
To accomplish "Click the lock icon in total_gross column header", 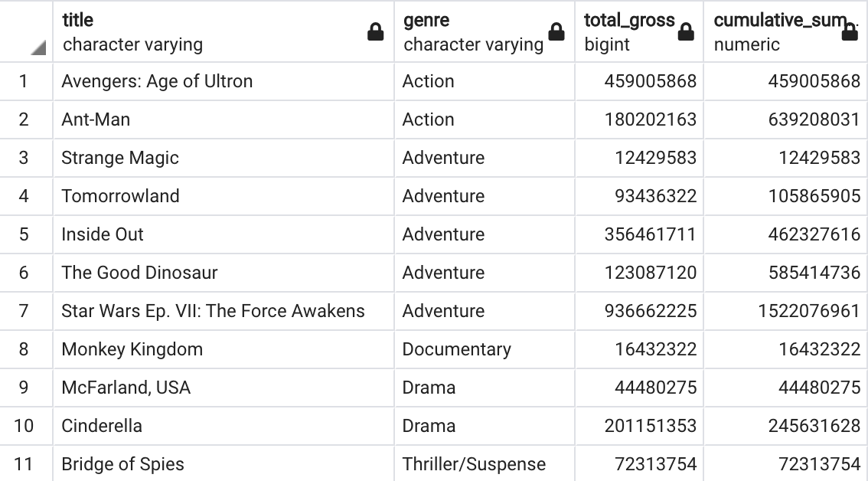I will coord(686,32).
